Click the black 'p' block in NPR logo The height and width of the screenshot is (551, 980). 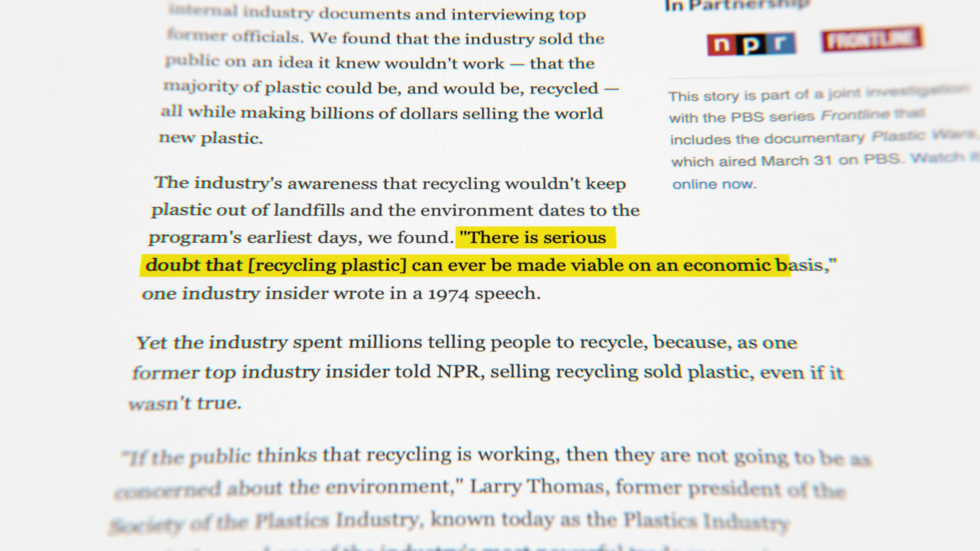pos(751,44)
